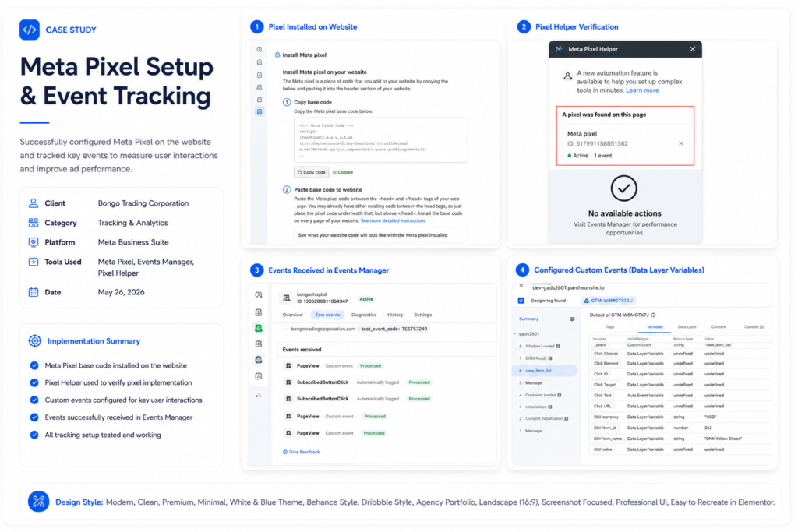Follow the Learn more link in Pixel Helper
This screenshot has height=532, width=798.
pos(642,90)
